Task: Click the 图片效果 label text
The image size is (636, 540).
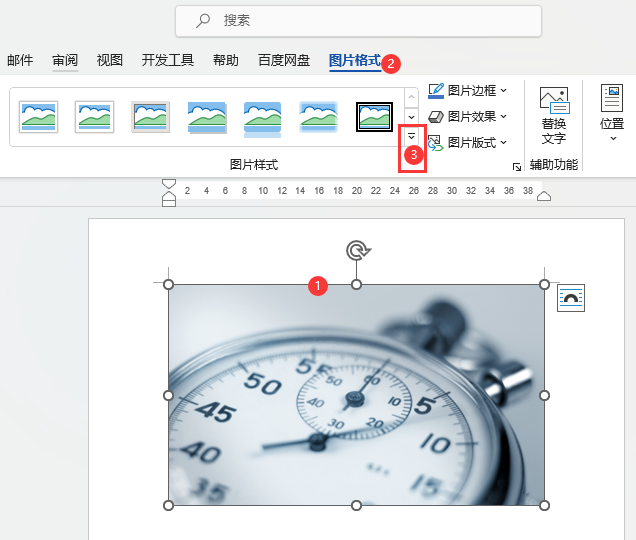Action: pyautogui.click(x=472, y=117)
